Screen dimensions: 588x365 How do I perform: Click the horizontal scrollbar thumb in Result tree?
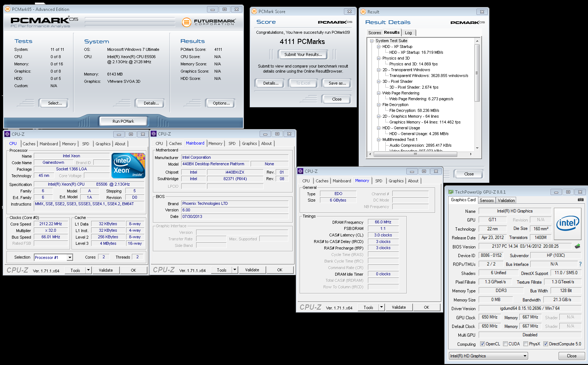(415, 154)
